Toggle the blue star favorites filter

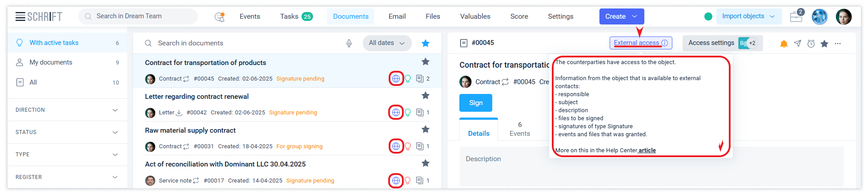click(x=426, y=43)
